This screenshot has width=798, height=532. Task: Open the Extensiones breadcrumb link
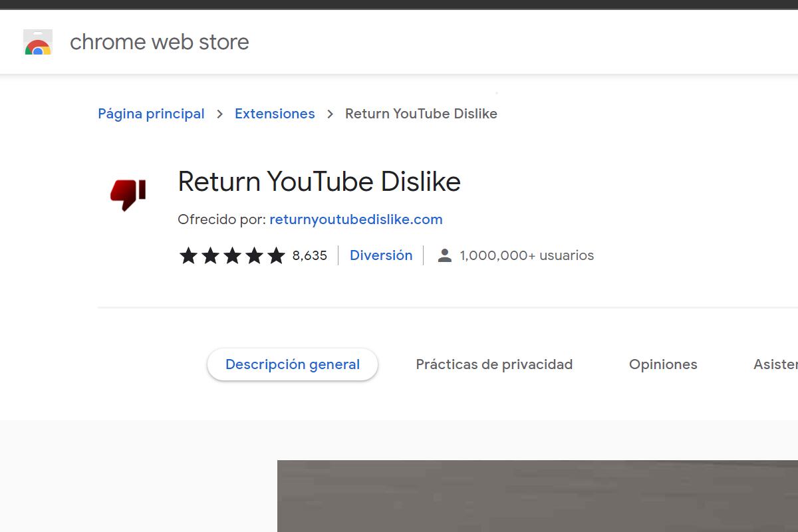click(x=275, y=114)
